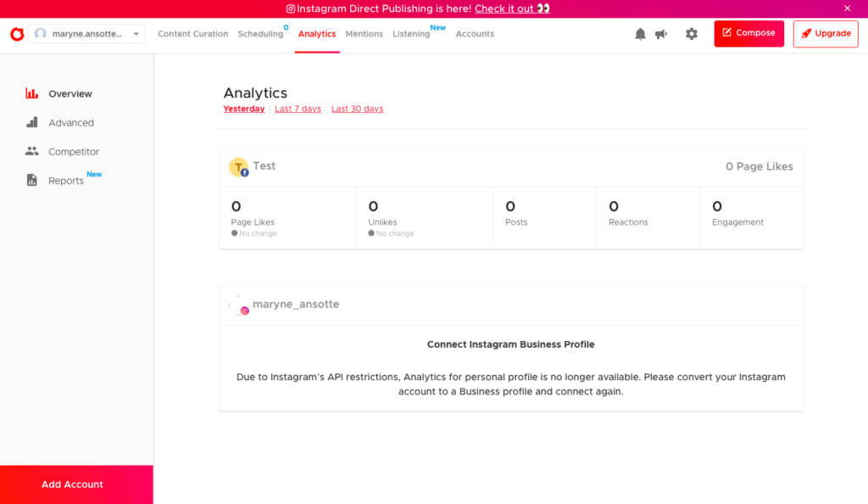Image resolution: width=868 pixels, height=504 pixels.
Task: Open announcements via the megaphone icon
Action: click(661, 34)
